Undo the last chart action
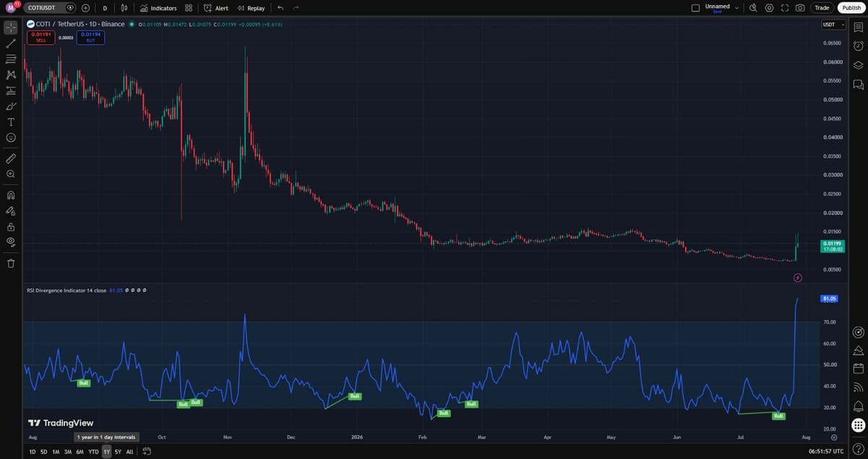This screenshot has width=868, height=459. [x=280, y=8]
